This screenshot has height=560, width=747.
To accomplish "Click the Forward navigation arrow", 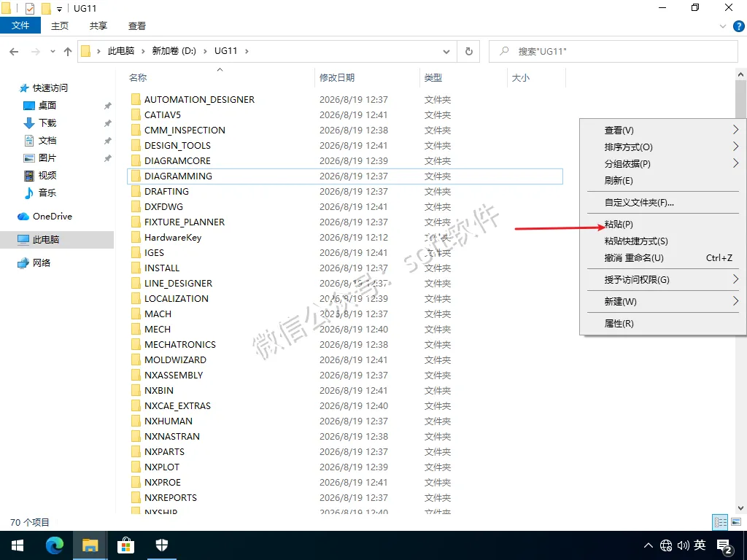I will point(36,52).
